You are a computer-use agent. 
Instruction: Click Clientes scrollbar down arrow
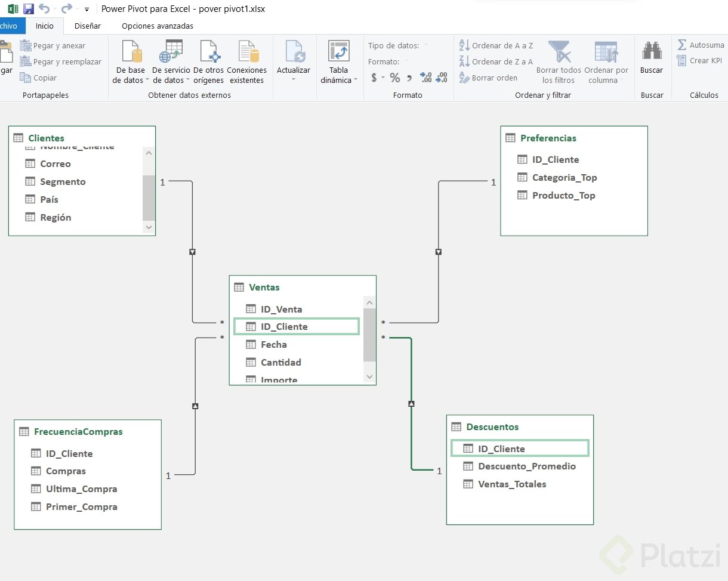(x=149, y=227)
